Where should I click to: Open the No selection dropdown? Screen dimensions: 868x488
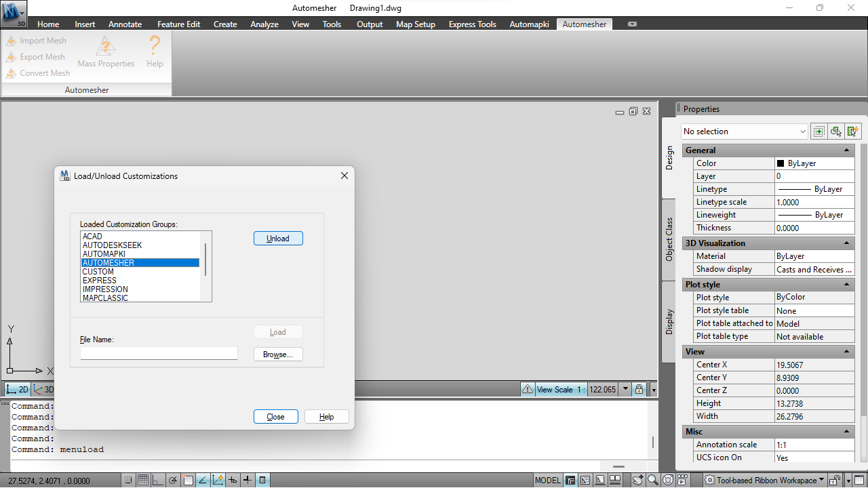tap(745, 131)
